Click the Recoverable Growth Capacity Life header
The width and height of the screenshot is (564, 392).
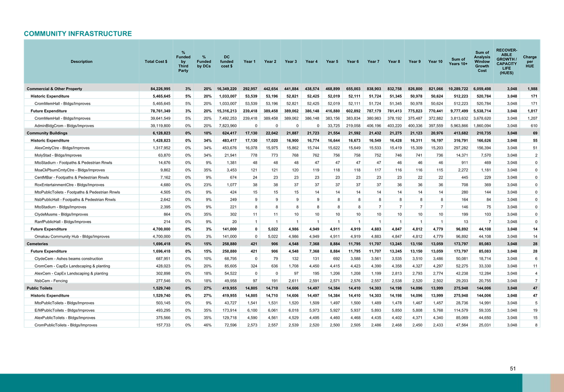(506, 62)
